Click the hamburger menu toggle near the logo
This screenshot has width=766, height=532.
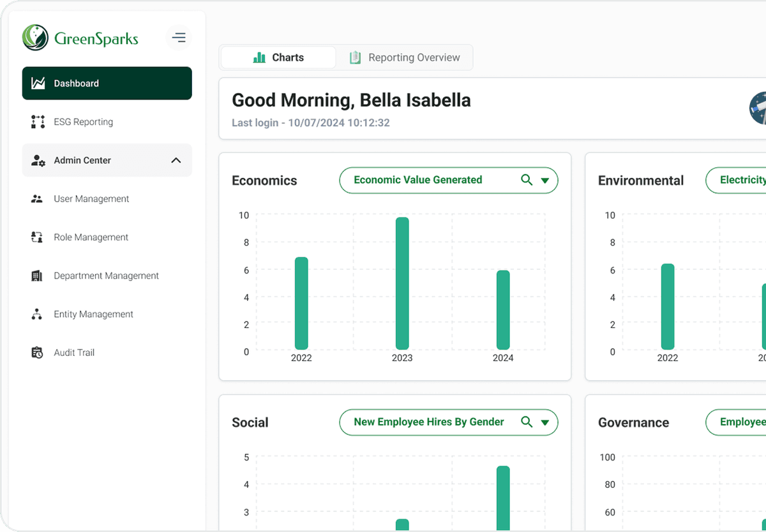[x=179, y=38]
